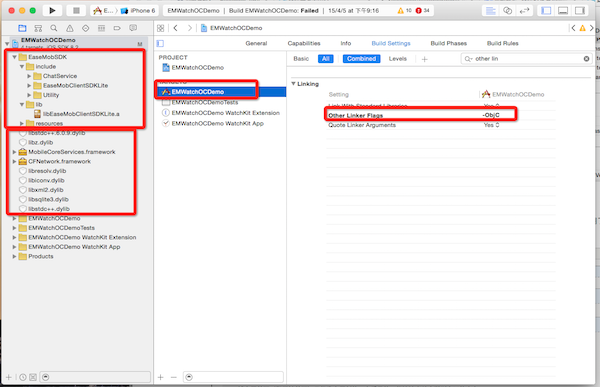600x387 pixels.
Task: Add a file with navigator plus button
Action: tap(9, 377)
